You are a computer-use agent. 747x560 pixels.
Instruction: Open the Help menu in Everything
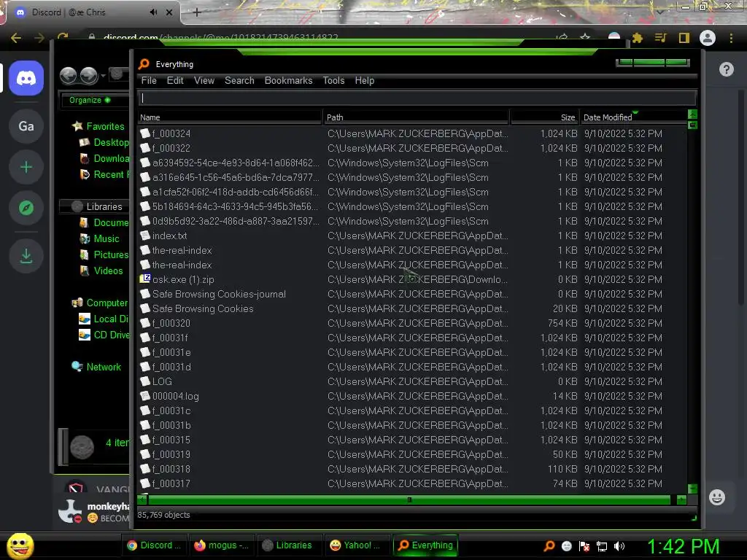365,80
